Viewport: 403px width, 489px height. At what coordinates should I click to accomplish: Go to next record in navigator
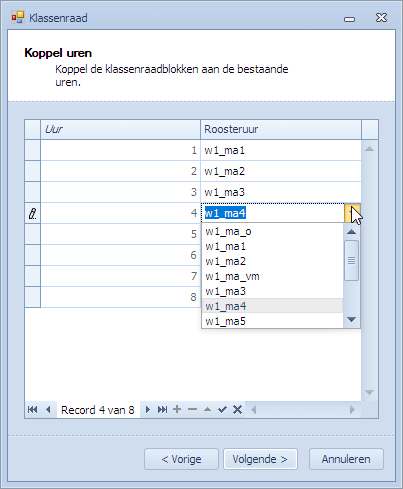pos(148,409)
